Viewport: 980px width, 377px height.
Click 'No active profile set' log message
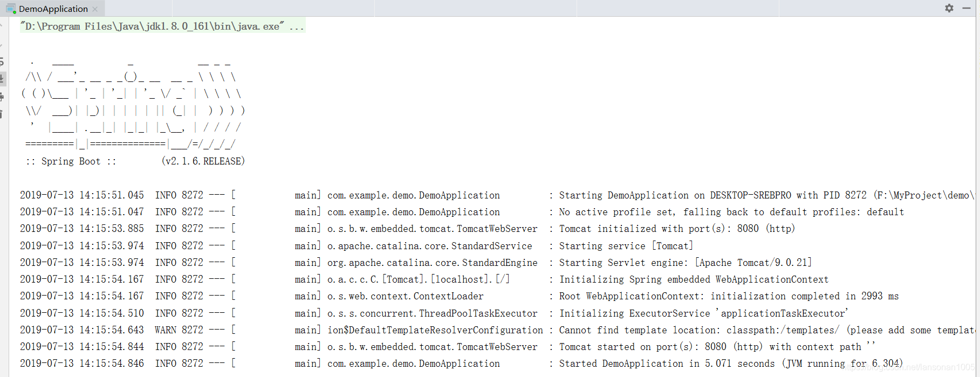click(x=731, y=212)
